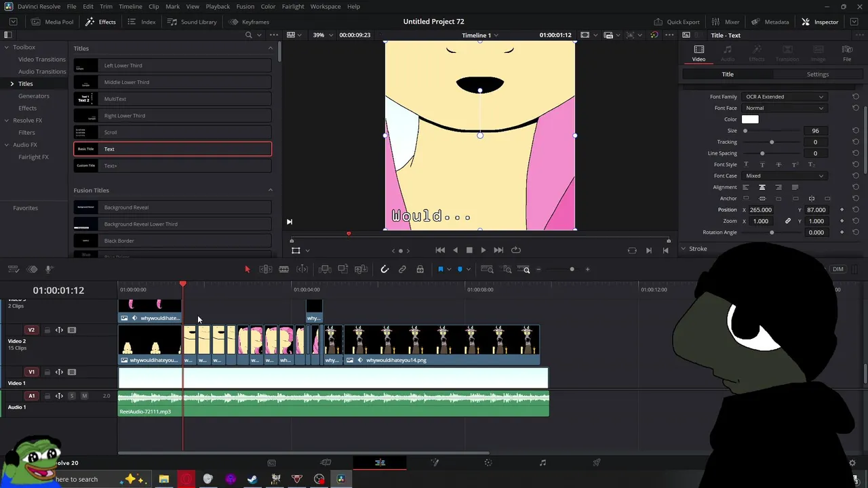Open the Index panel

click(142, 22)
